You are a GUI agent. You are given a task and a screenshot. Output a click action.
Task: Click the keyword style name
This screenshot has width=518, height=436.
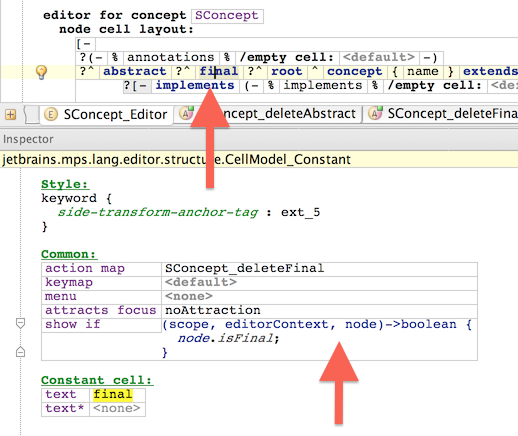(69, 198)
